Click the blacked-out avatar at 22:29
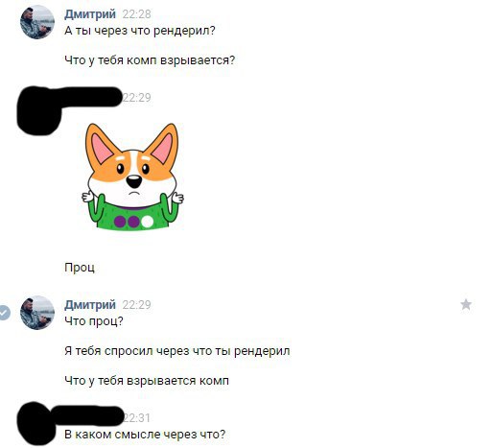Screen dimensions: 492x448 [x=37, y=110]
